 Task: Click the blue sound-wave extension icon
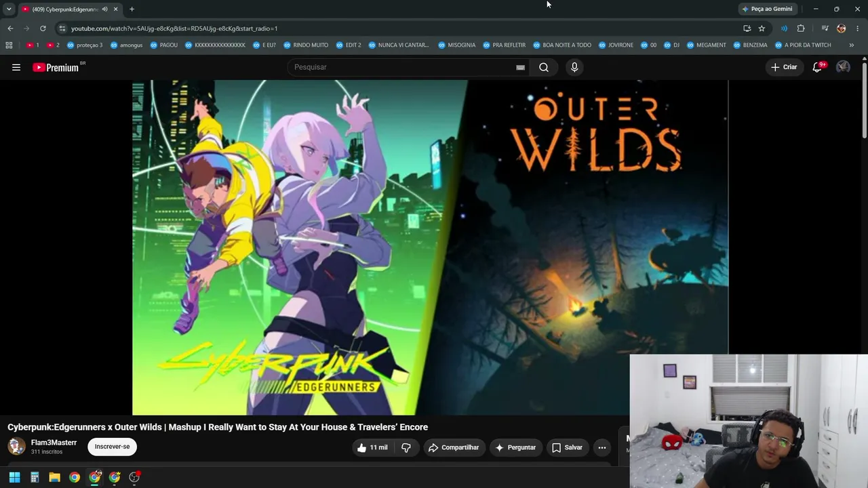784,28
